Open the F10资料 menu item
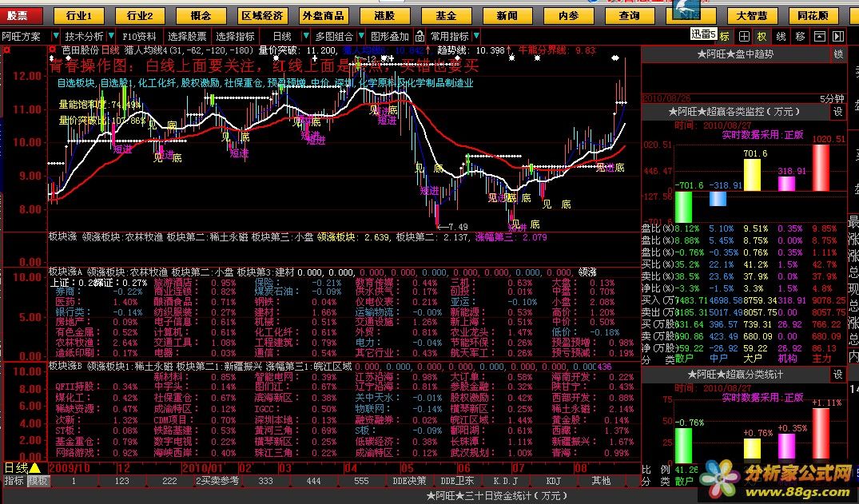The width and height of the screenshot is (859, 504). coord(139,37)
